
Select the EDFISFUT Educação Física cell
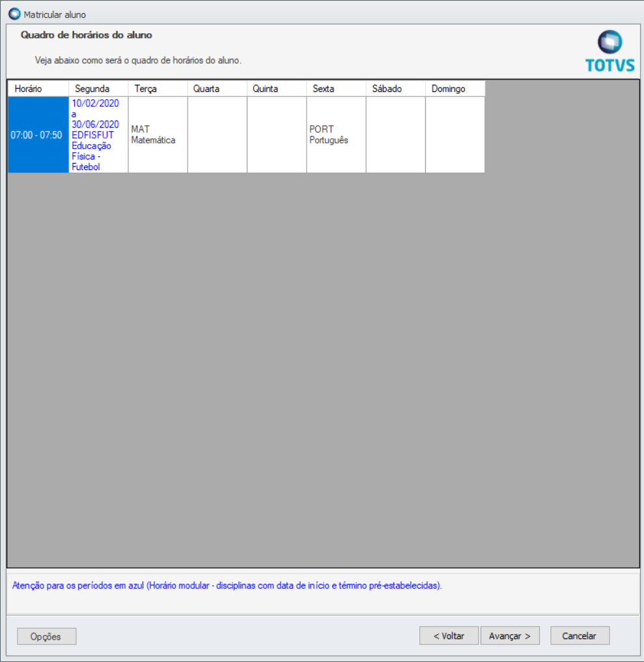[x=98, y=135]
